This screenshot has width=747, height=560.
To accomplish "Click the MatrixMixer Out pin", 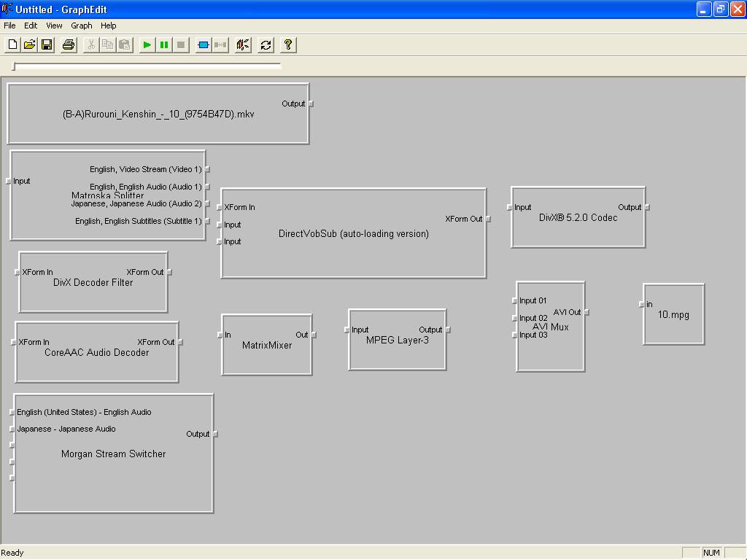I will click(x=314, y=335).
